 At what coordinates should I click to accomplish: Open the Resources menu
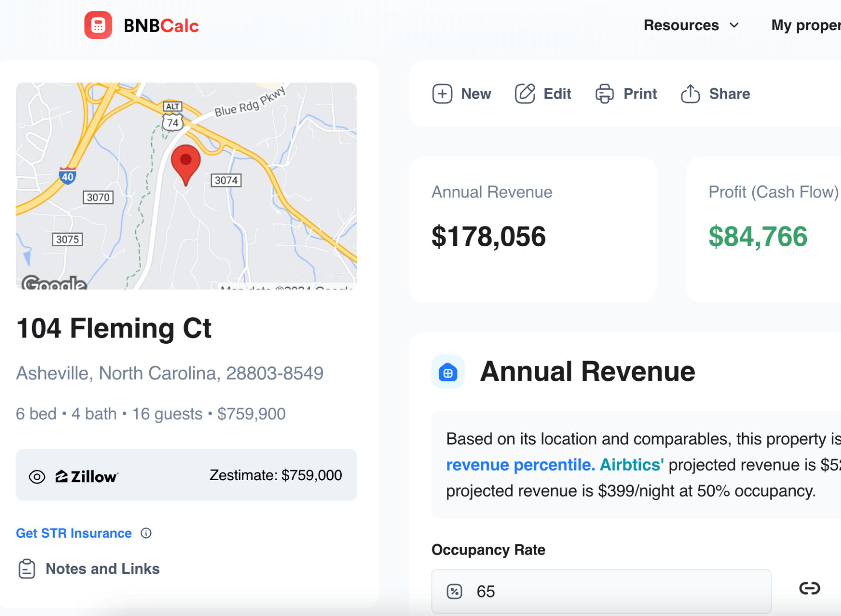[x=681, y=25]
